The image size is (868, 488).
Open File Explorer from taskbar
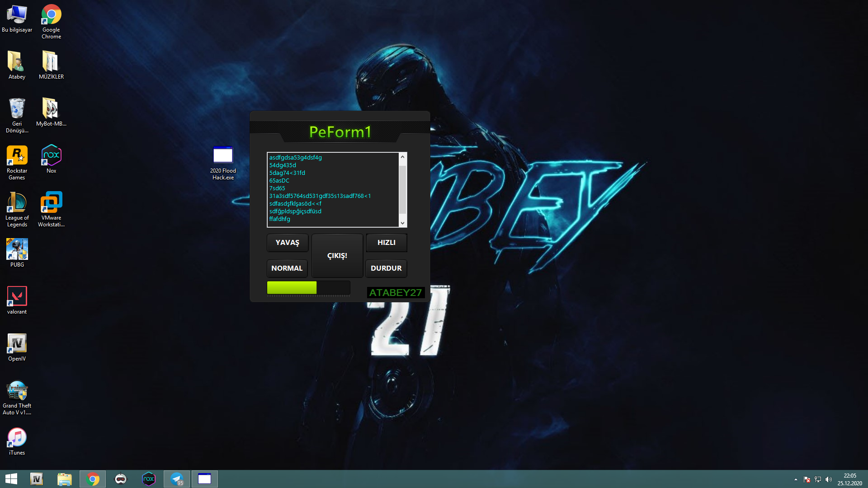(65, 479)
